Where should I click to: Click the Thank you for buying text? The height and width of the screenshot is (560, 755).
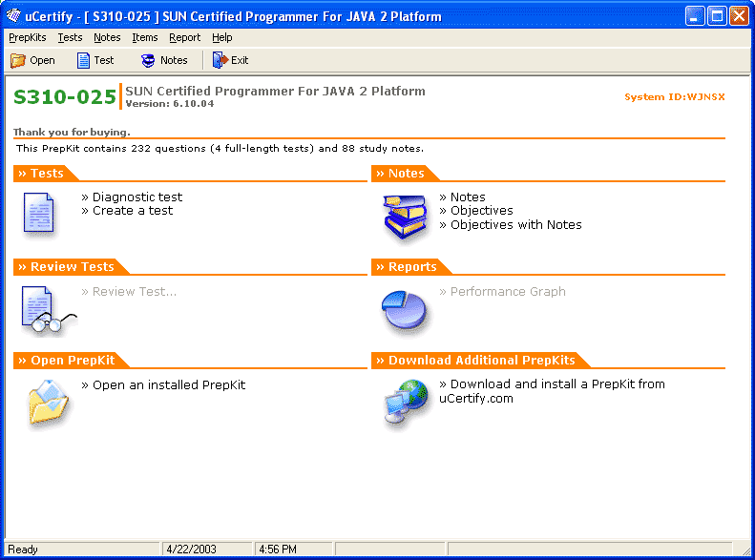click(72, 132)
